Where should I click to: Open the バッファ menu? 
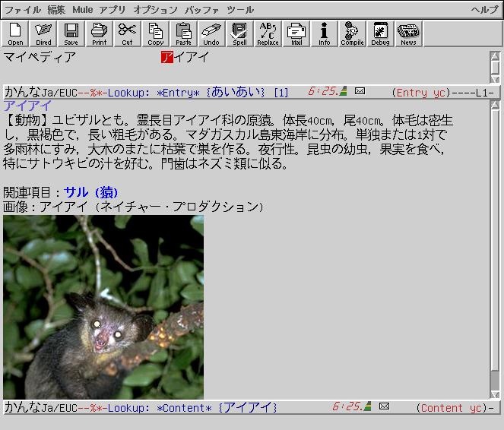(x=202, y=10)
